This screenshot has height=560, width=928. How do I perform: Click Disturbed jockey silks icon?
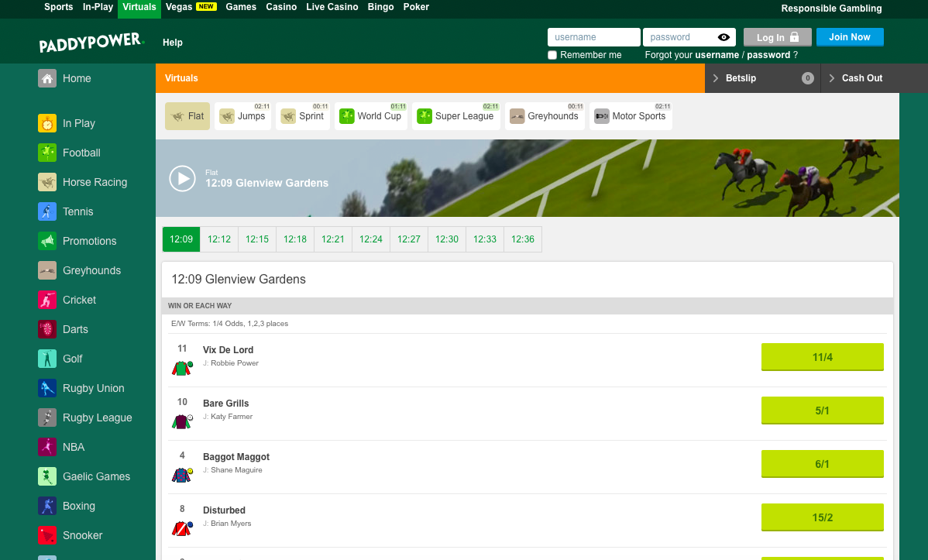[x=182, y=528]
